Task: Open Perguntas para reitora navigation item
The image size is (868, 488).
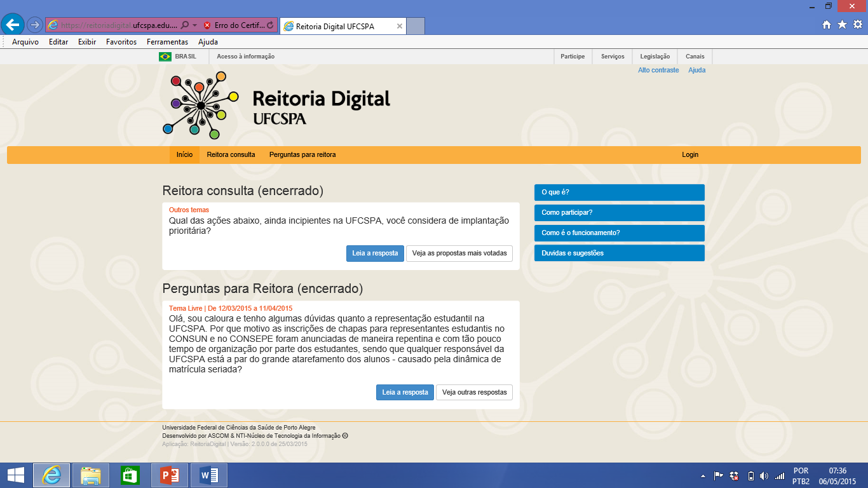Action: tap(302, 154)
